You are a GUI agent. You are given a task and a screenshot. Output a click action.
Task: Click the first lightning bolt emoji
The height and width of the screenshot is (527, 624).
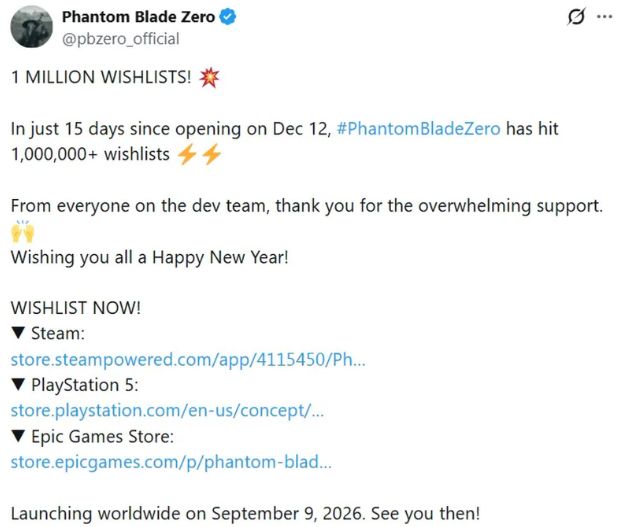point(187,154)
